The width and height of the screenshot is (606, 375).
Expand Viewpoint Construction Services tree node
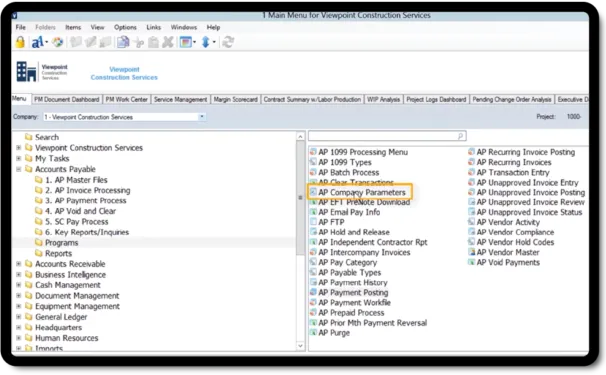[18, 148]
